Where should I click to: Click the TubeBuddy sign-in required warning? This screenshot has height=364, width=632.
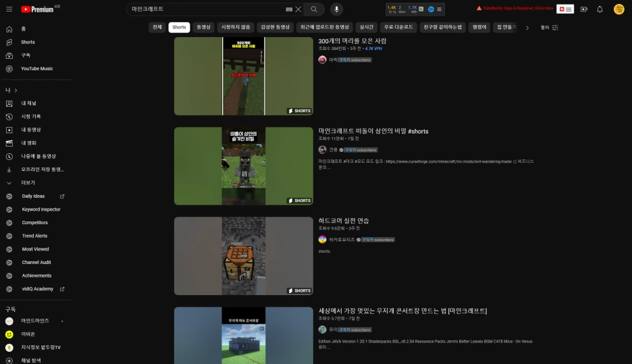coord(515,8)
